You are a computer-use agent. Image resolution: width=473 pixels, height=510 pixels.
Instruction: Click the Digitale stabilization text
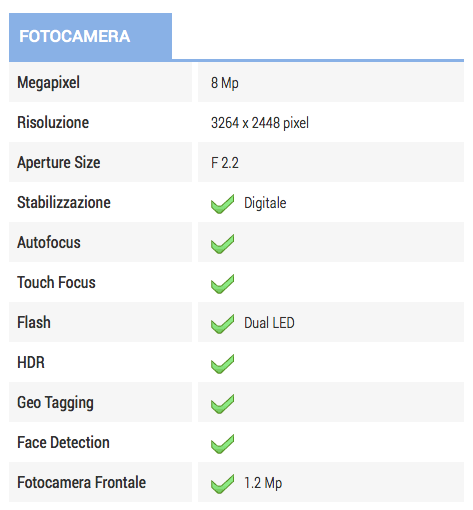(265, 203)
